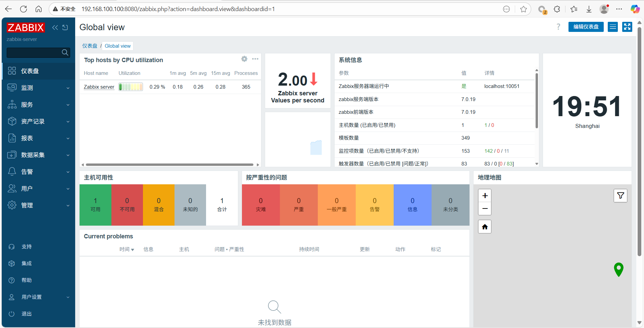Collapse the sidebar with double-chevron icon
Viewport: 644px width, 328px height.
click(x=55, y=28)
